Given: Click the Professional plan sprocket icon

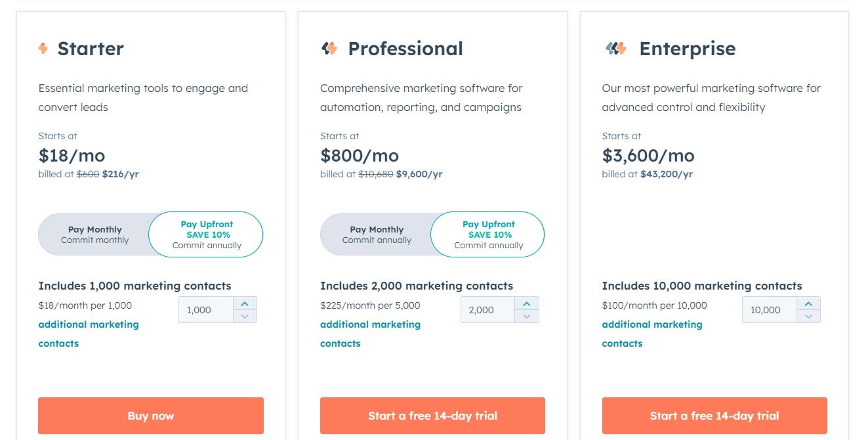Looking at the screenshot, I should click(x=329, y=48).
